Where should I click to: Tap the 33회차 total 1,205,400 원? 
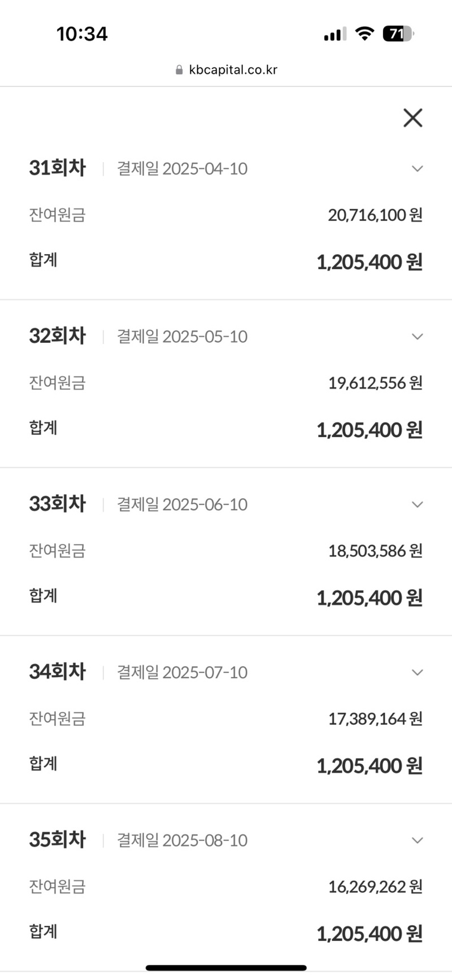click(370, 598)
